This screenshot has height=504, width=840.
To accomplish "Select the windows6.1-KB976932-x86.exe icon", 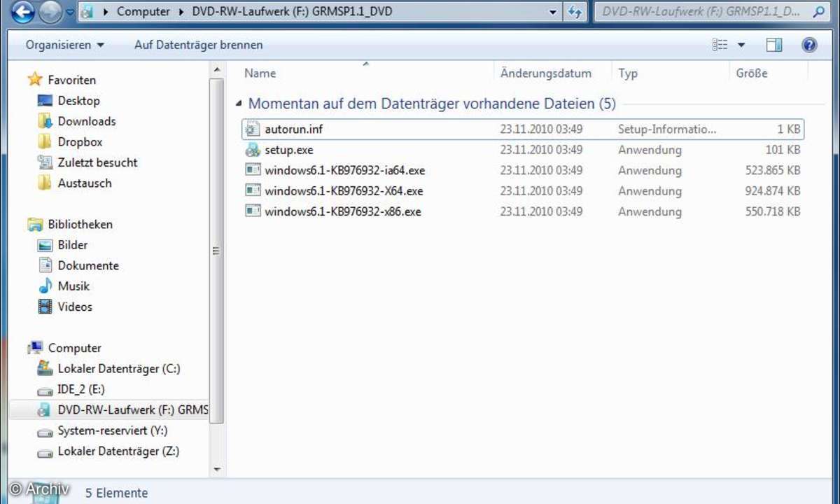I will click(253, 211).
